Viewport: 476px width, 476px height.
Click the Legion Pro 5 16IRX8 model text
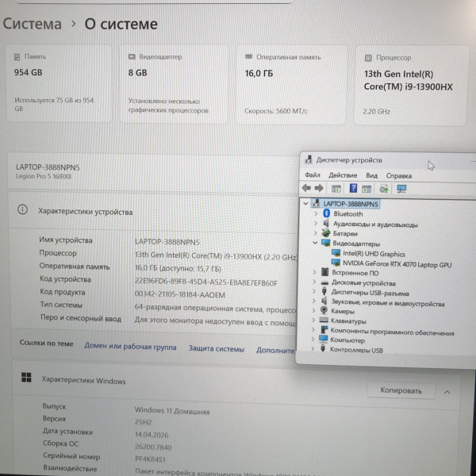pos(44,176)
